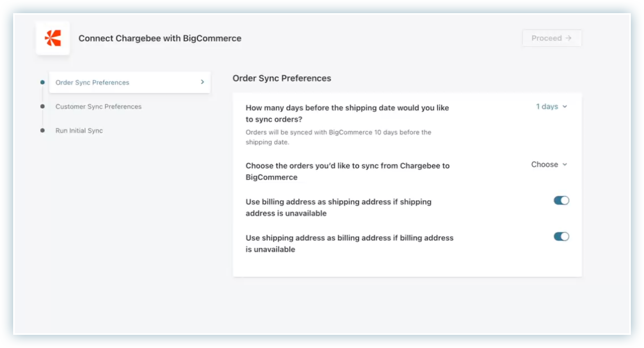
Task: Click the "Connect Chargebee with BigCommerce" title
Action: point(160,38)
